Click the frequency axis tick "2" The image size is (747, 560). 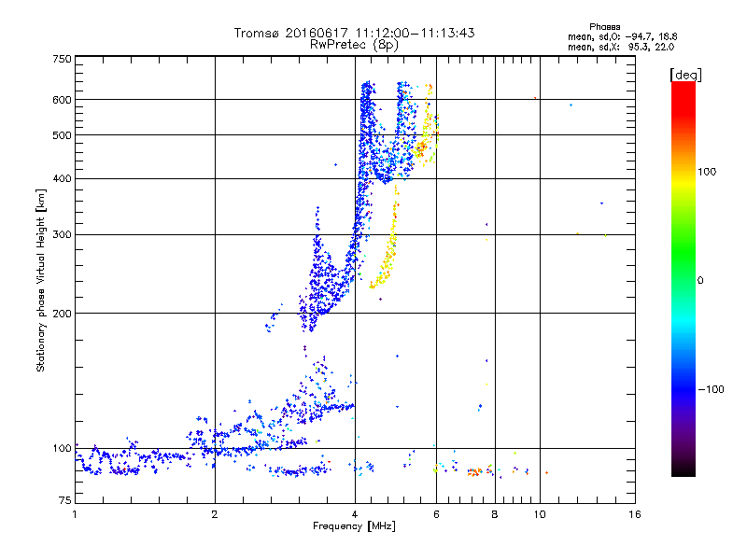215,514
